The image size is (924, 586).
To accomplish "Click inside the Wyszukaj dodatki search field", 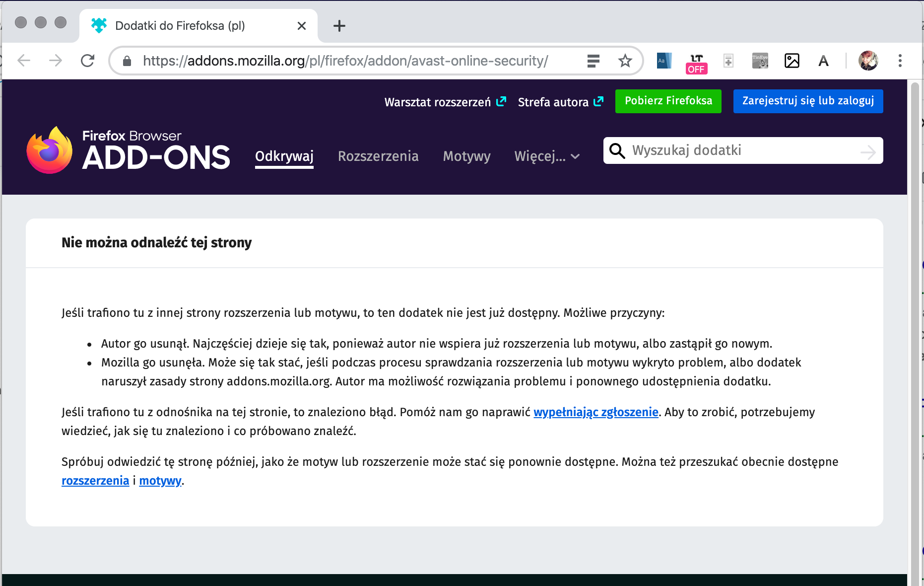I will [720, 150].
